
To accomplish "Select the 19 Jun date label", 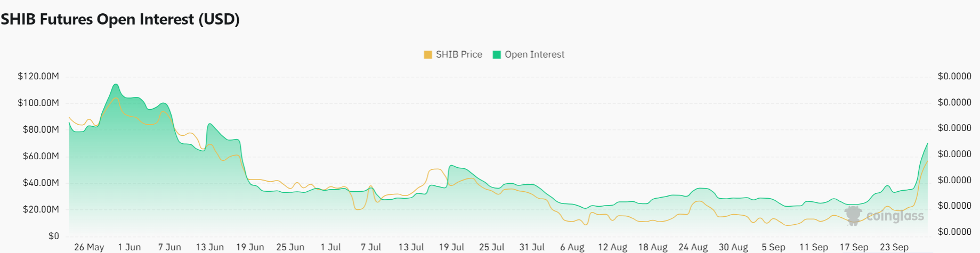I will click(x=250, y=247).
